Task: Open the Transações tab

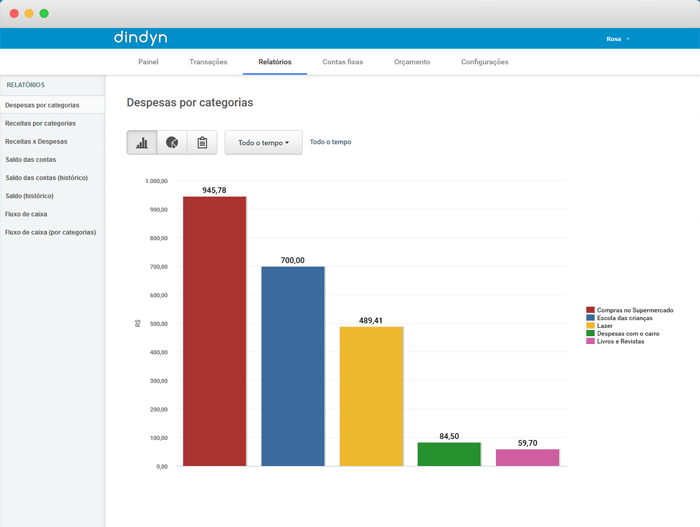Action: (x=208, y=62)
